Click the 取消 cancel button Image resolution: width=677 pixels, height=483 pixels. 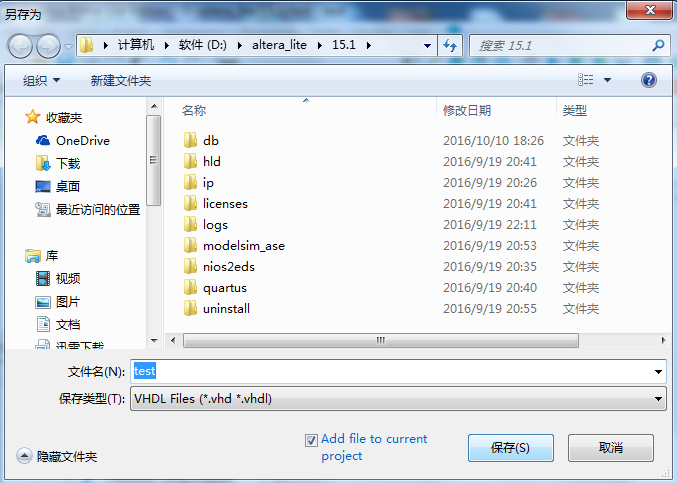point(611,448)
